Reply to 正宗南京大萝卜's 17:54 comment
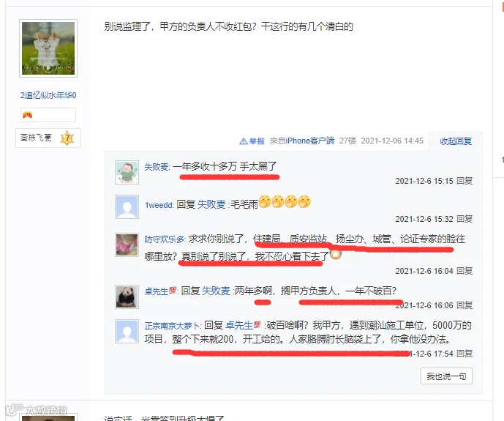 pyautogui.click(x=464, y=354)
